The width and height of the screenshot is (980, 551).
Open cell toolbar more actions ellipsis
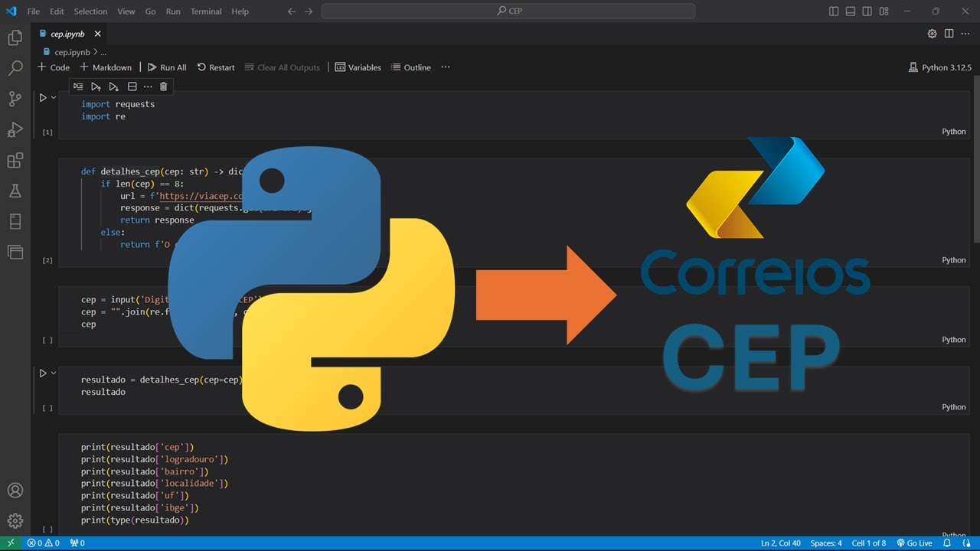148,86
